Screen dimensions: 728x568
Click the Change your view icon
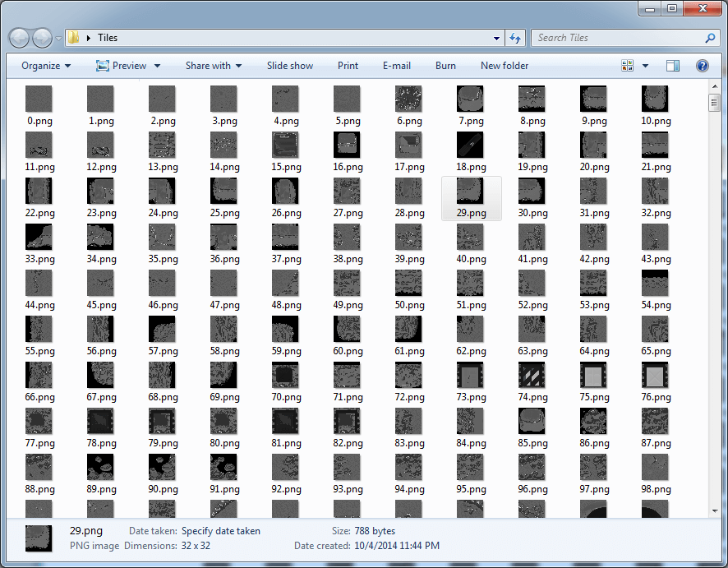tap(628, 66)
